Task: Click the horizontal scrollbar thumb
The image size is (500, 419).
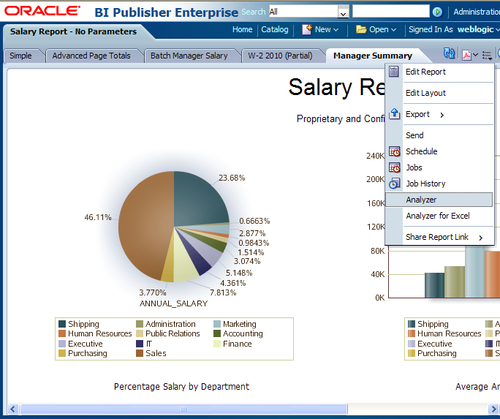Action: [x=184, y=409]
